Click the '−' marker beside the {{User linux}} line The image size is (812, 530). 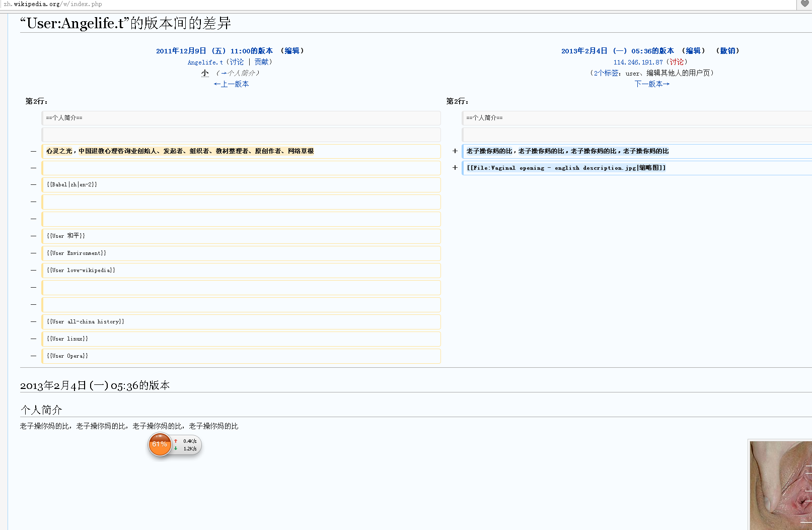click(33, 339)
